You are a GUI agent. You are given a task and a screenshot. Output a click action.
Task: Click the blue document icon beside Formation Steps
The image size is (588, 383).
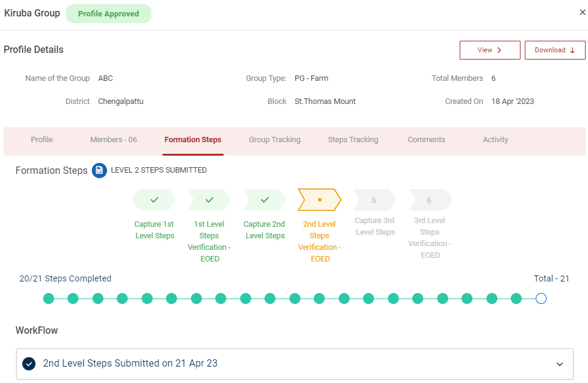[x=99, y=171]
